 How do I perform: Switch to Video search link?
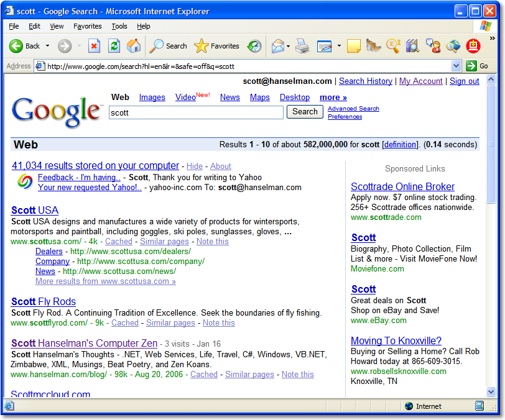coord(185,97)
